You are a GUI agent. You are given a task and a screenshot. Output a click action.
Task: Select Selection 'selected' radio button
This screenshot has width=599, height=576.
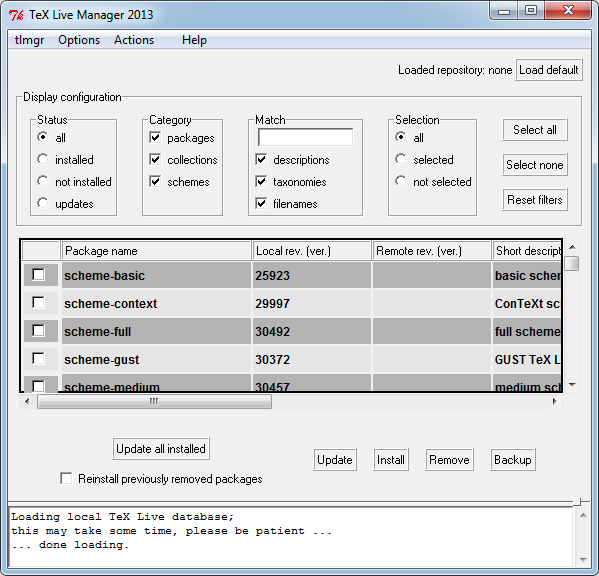(x=401, y=159)
